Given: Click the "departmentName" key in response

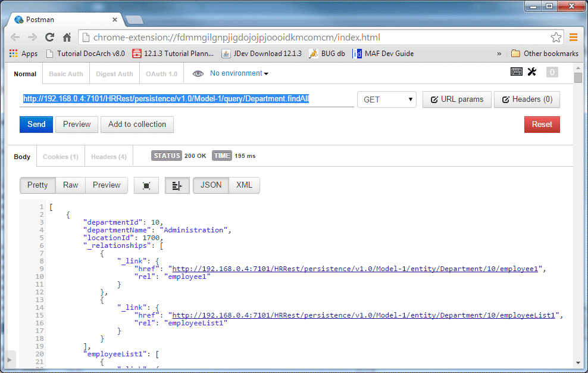Looking at the screenshot, I should click(x=117, y=230).
